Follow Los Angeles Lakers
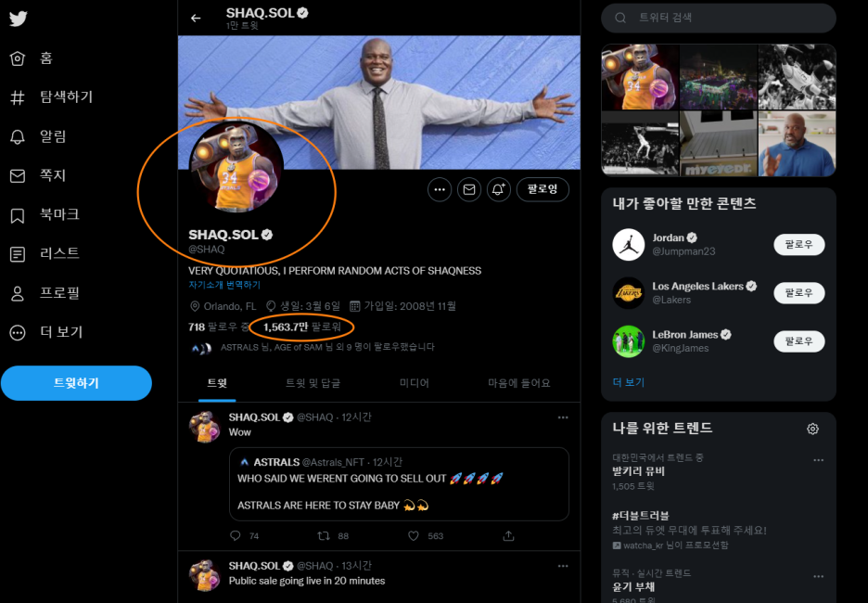This screenshot has width=868, height=603. coord(798,293)
